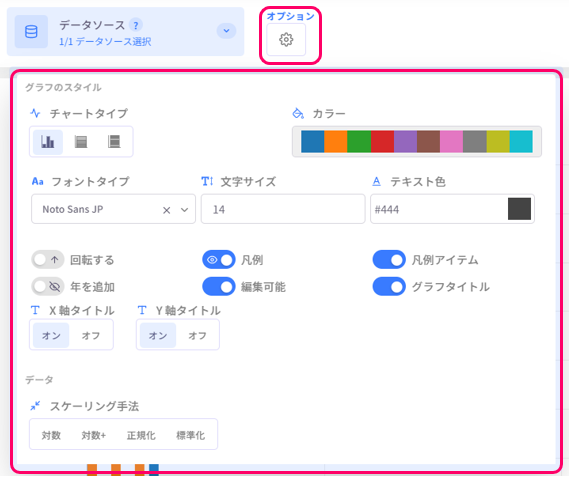Viewport: 576px width, 485px height.
Task: Select the grouped bar chart type
Action: click(x=48, y=142)
